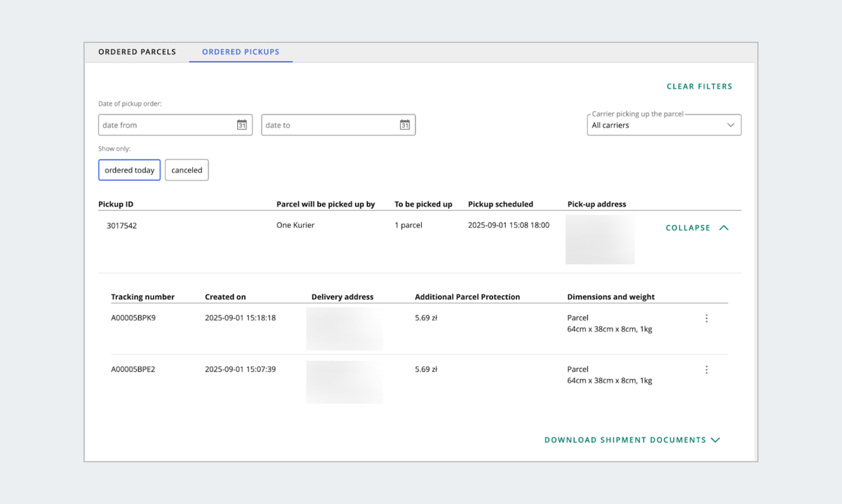Image resolution: width=842 pixels, height=504 pixels.
Task: Click tracking number A00005BPK9
Action: pyautogui.click(x=133, y=318)
